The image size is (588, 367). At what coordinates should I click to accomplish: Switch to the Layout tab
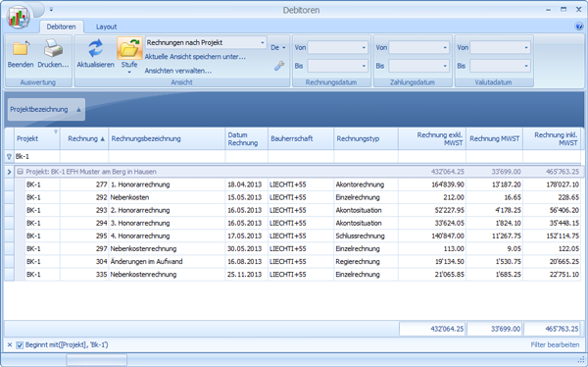(106, 26)
